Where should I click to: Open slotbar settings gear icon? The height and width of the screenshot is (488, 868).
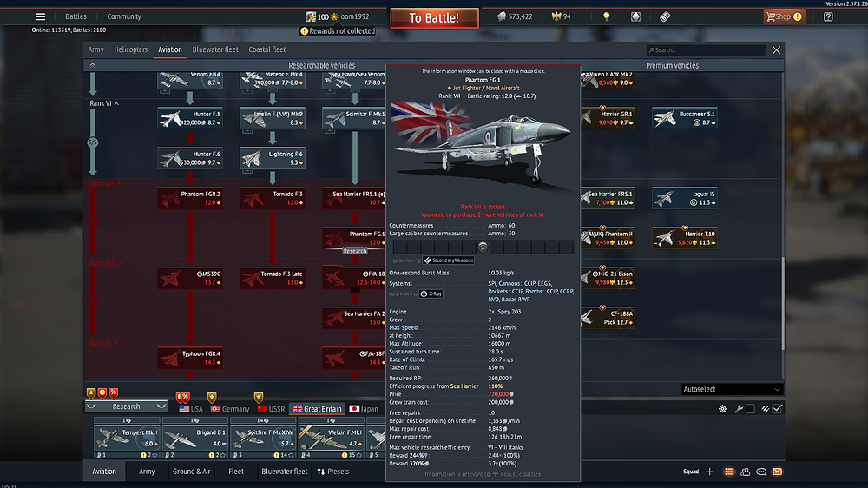pyautogui.click(x=722, y=409)
